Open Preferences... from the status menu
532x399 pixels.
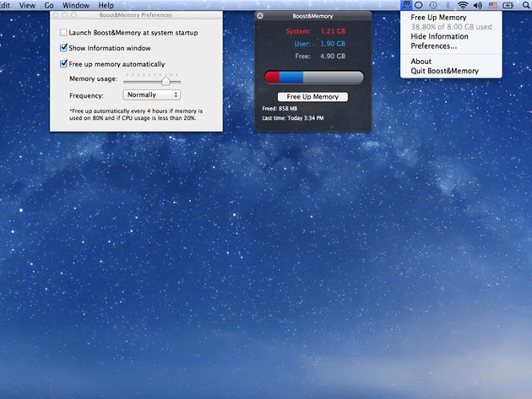[433, 46]
